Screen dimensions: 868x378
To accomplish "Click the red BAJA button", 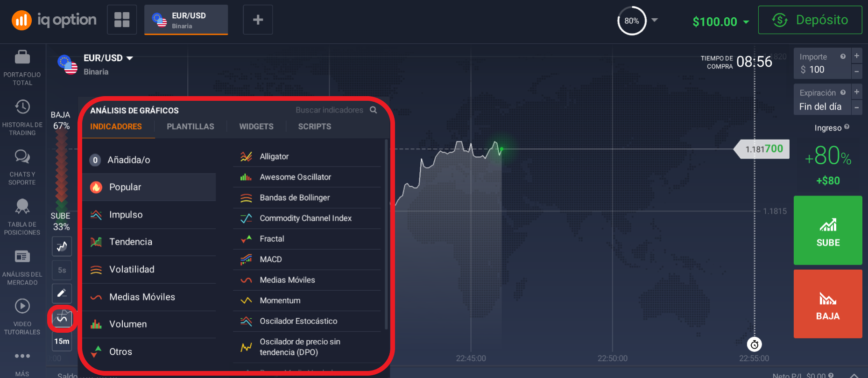I will (x=828, y=304).
